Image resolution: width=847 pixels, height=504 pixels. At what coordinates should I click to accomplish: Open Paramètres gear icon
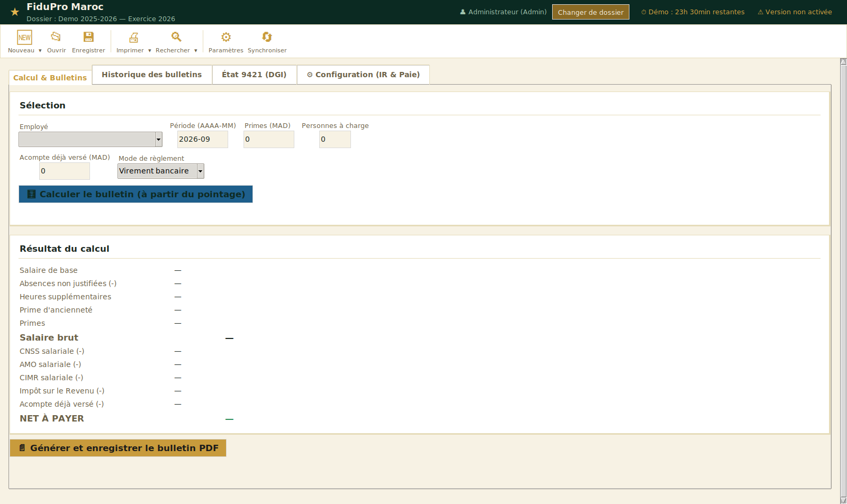226,37
